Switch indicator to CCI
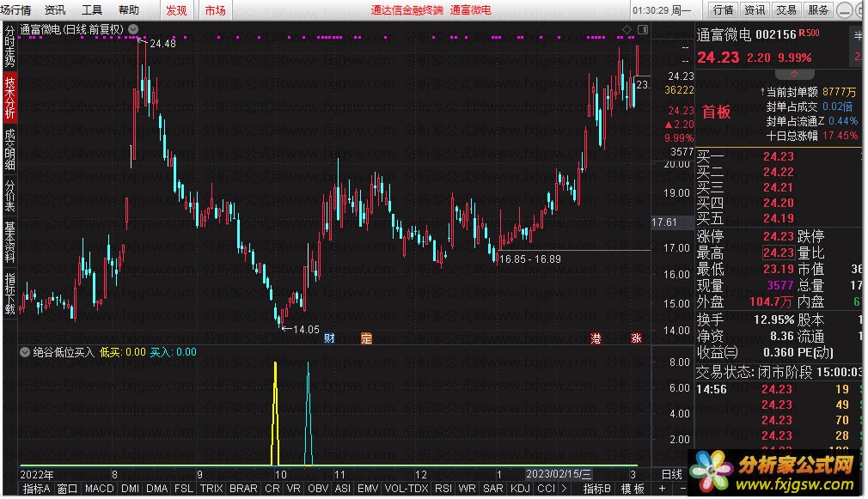This screenshot has height=499, width=868. click(x=546, y=489)
